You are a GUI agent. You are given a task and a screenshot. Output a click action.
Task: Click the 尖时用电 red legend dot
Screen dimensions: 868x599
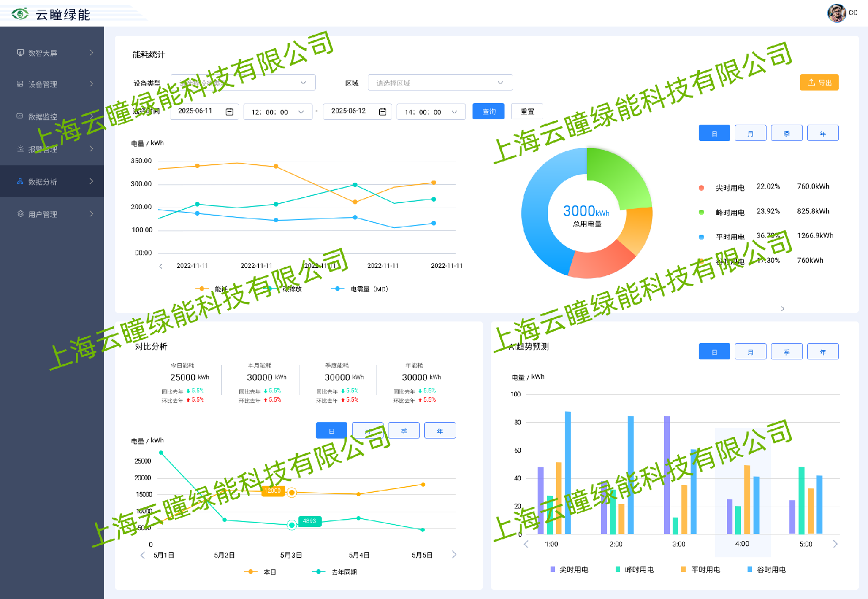[701, 188]
